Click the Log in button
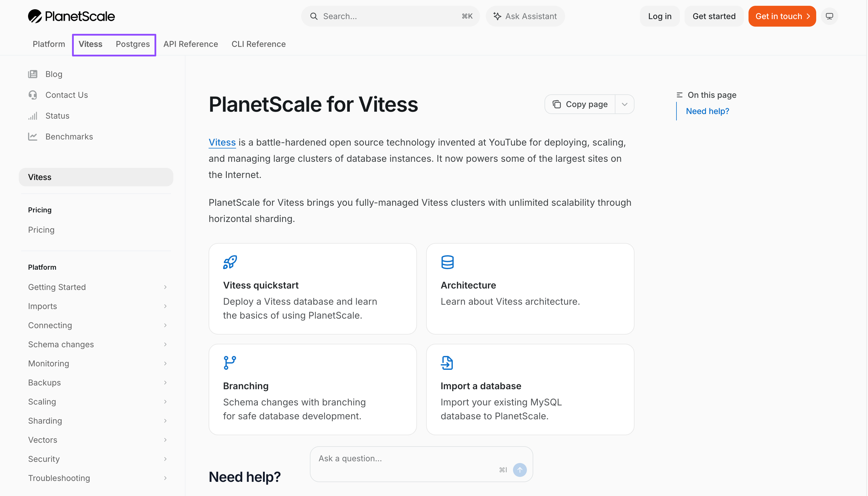The width and height of the screenshot is (868, 496). [660, 16]
